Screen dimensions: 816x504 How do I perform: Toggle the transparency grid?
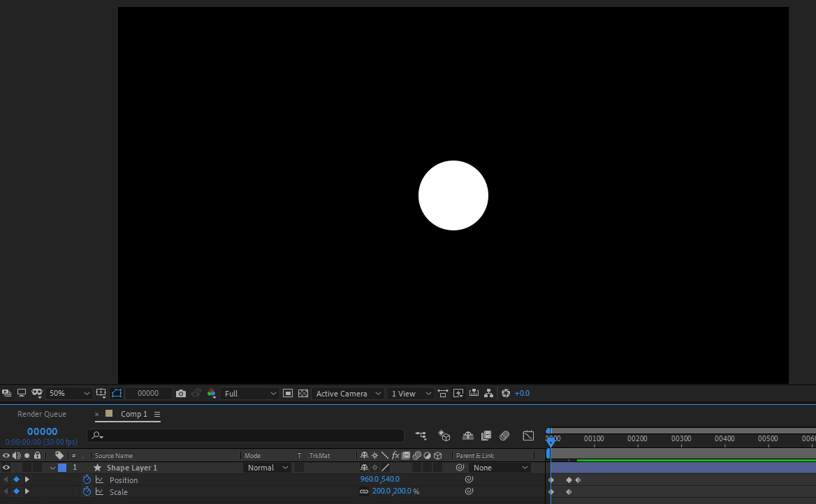303,393
